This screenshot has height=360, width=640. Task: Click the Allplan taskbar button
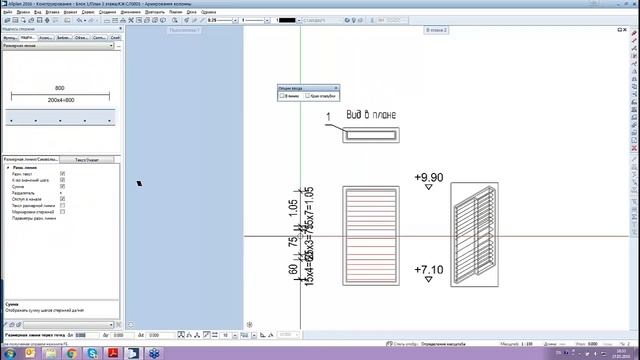point(133,353)
